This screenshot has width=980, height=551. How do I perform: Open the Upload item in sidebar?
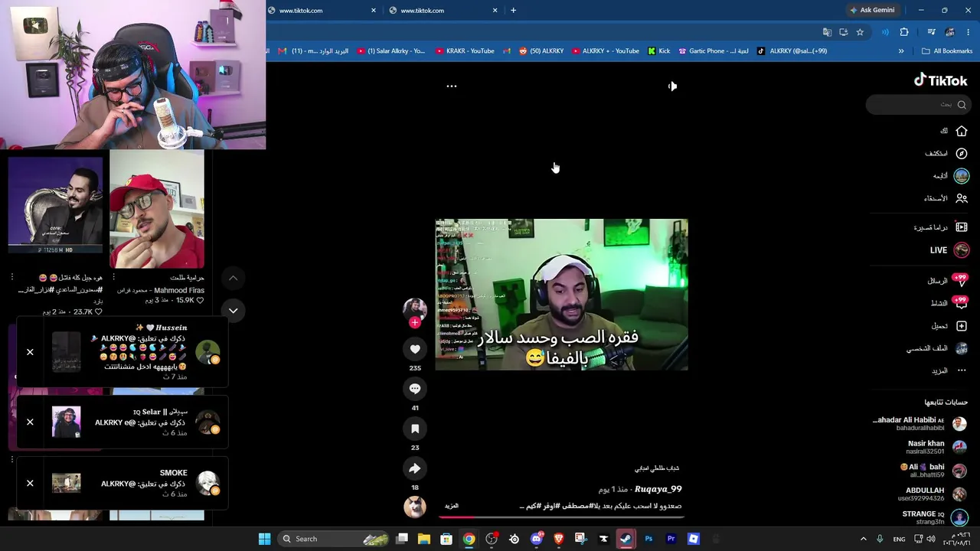point(949,326)
